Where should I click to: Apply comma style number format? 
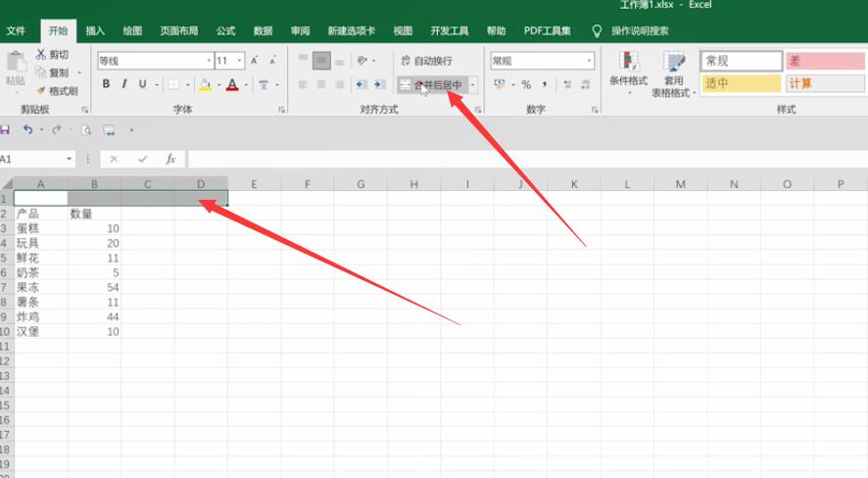[x=545, y=84]
